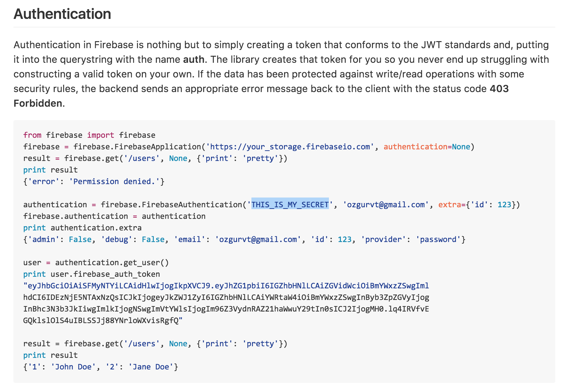Image resolution: width=573 pixels, height=392 pixels.
Task: Click the bold word auth in paragraph
Action: tap(193, 59)
